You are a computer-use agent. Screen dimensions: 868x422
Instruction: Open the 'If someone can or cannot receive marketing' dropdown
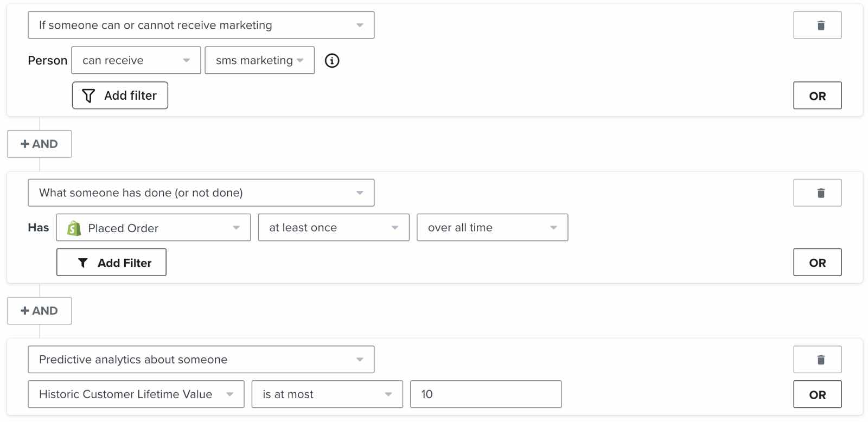201,25
